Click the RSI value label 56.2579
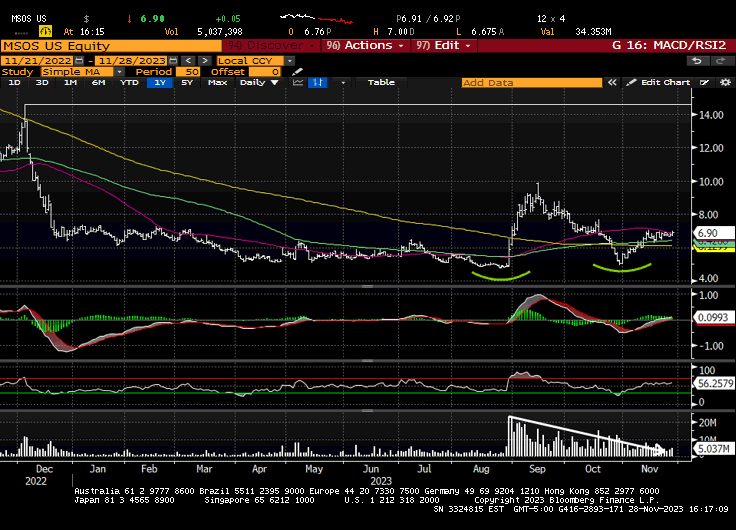The width and height of the screenshot is (736, 530). [x=714, y=384]
